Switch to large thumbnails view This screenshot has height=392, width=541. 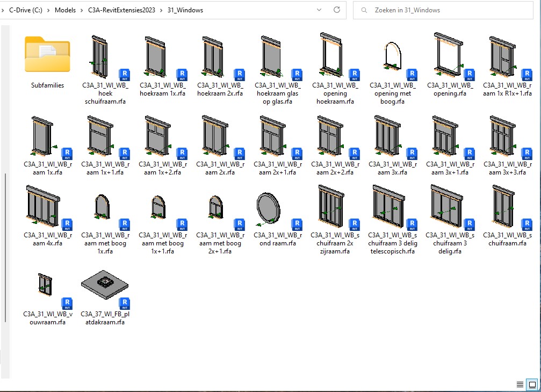click(532, 384)
